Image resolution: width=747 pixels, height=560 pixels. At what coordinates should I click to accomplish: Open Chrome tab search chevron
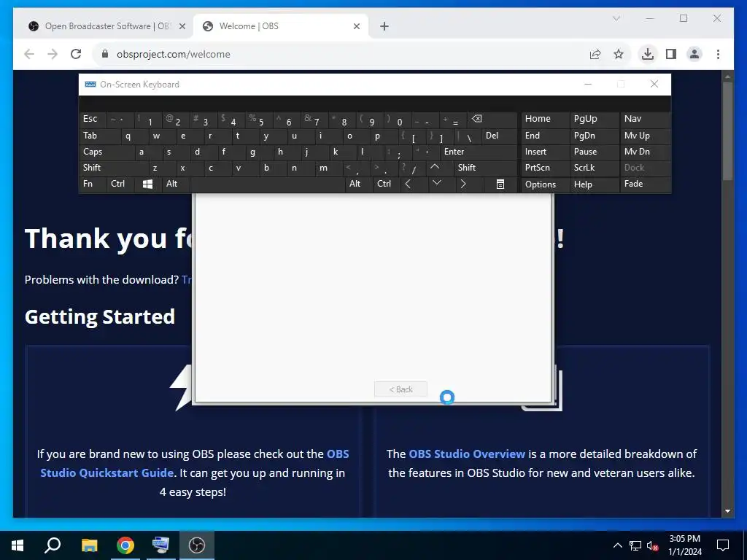pyautogui.click(x=616, y=18)
